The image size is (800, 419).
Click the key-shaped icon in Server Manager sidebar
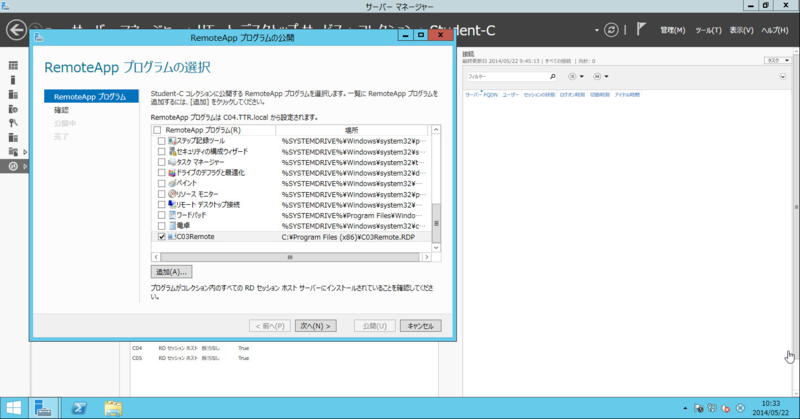tap(13, 123)
